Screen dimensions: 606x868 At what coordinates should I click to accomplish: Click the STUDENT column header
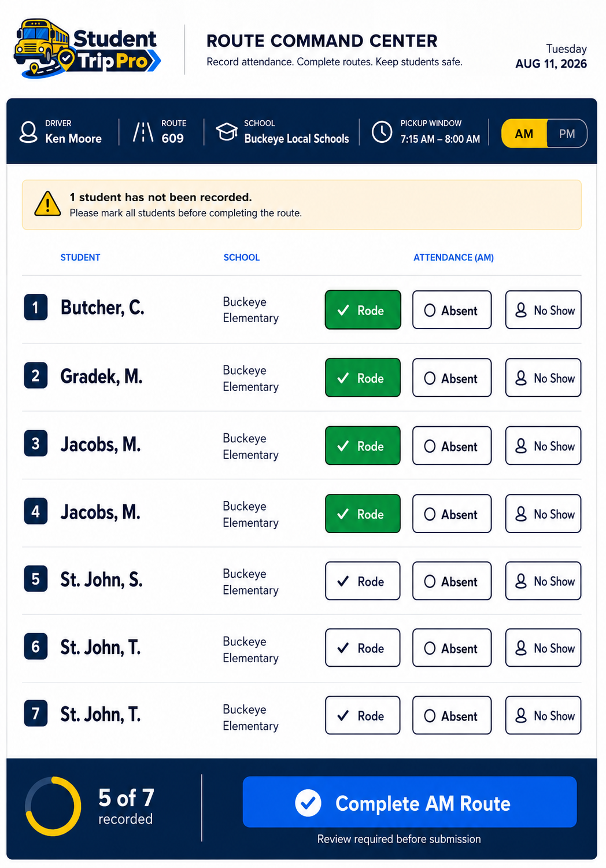pos(80,257)
